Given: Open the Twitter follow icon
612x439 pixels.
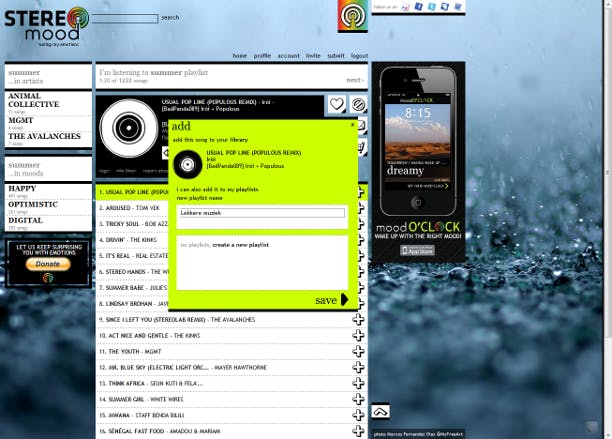Looking at the screenshot, I should pos(431,6).
